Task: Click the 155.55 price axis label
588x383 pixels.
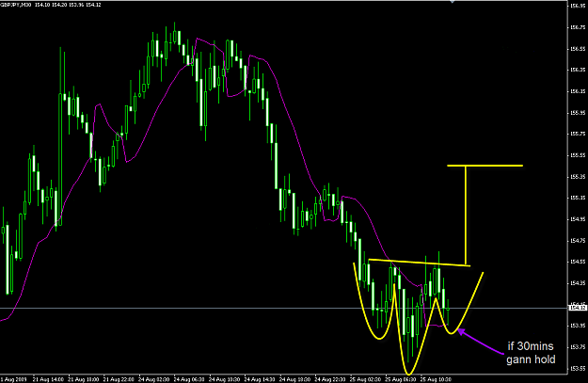Action: pyautogui.click(x=578, y=155)
